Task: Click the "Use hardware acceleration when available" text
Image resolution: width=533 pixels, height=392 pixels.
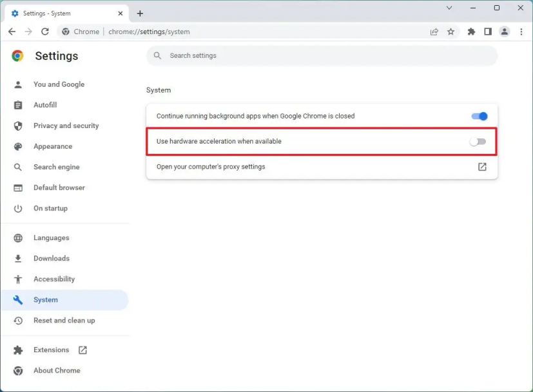Action: coord(219,141)
